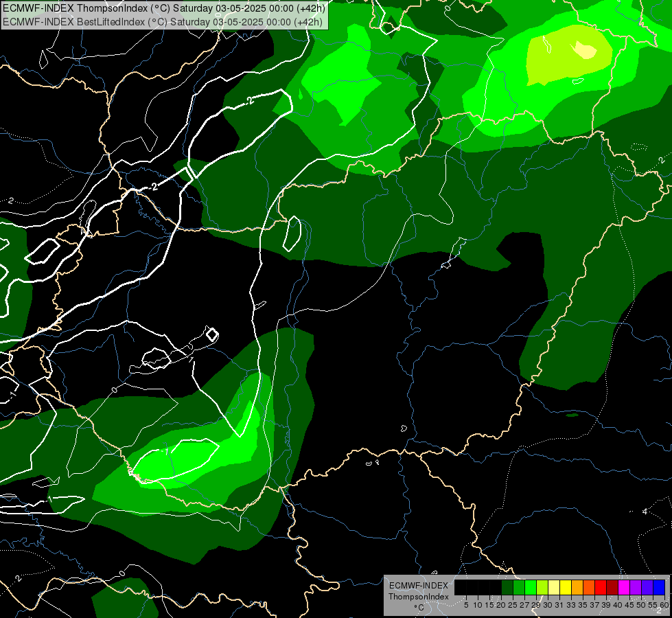This screenshot has height=618, width=672.
Task: Click the legend tick value 40
Action: (618, 605)
